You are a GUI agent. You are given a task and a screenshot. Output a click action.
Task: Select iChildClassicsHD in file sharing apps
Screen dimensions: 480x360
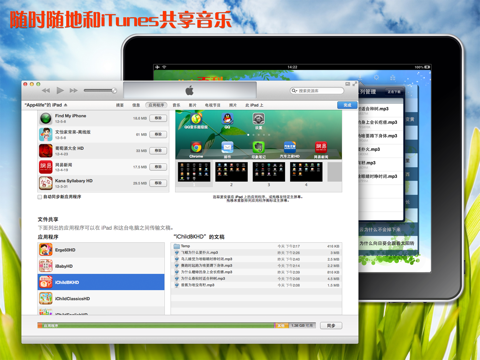point(101,298)
